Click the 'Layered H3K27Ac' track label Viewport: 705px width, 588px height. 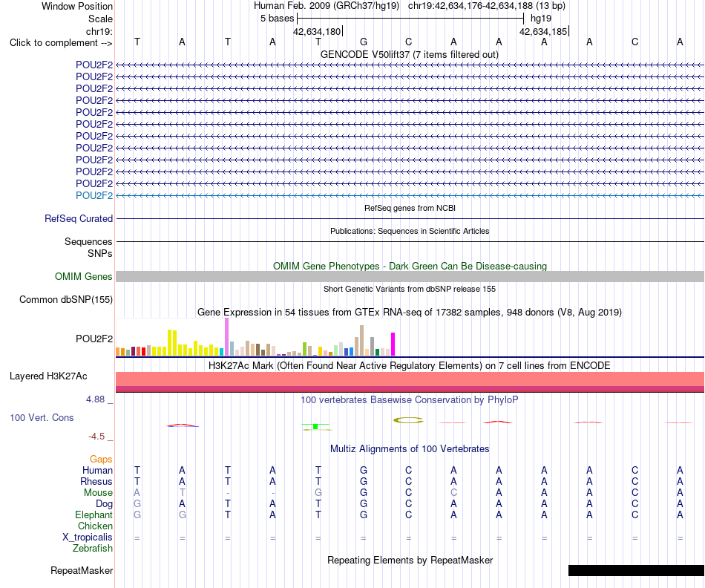[48, 376]
